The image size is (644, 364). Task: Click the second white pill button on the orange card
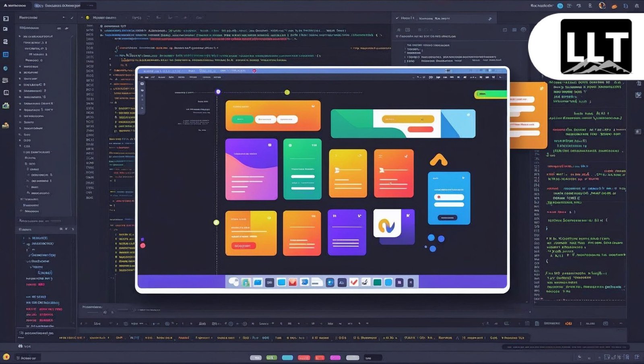click(x=287, y=119)
